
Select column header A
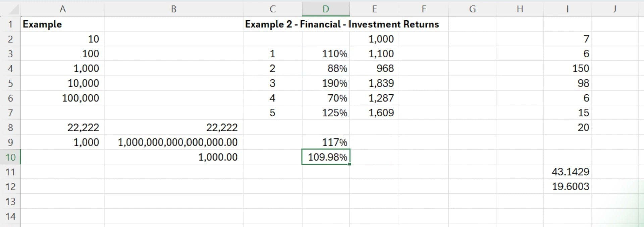point(63,9)
